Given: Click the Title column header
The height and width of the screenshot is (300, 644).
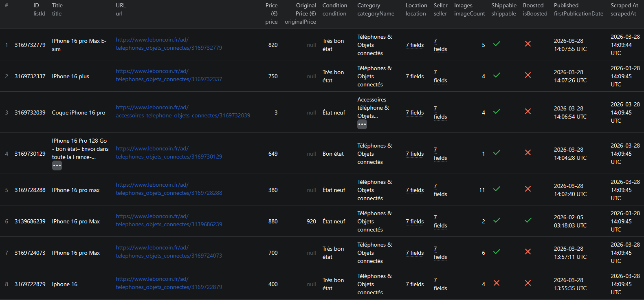Looking at the screenshot, I should pos(57,6).
